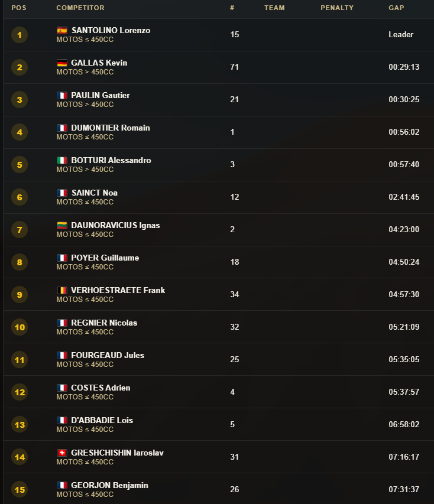Click the COMPETITOR column header
Viewport: 434px width, 504px height.
[x=80, y=8]
